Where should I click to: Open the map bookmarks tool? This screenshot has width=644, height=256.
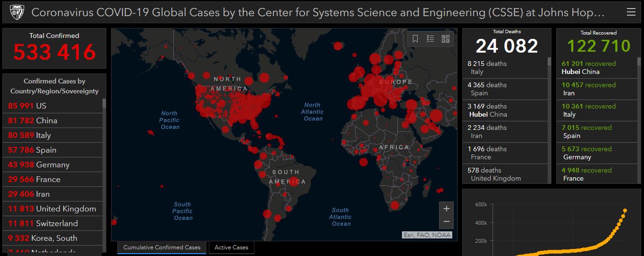click(x=415, y=39)
